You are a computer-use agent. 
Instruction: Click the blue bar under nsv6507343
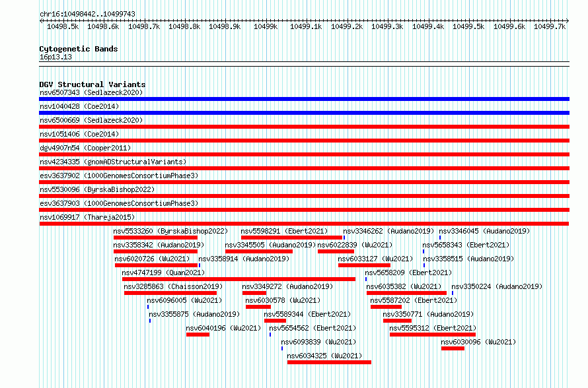coord(304,99)
